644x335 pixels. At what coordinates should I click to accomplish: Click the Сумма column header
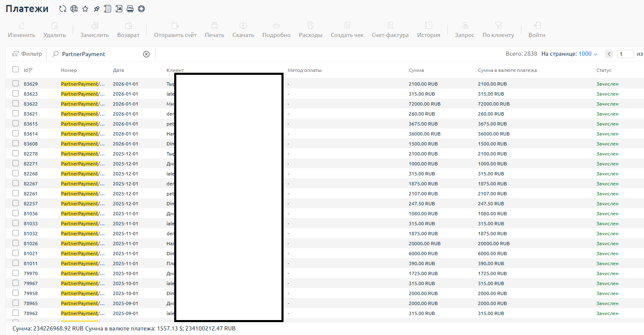(416, 70)
